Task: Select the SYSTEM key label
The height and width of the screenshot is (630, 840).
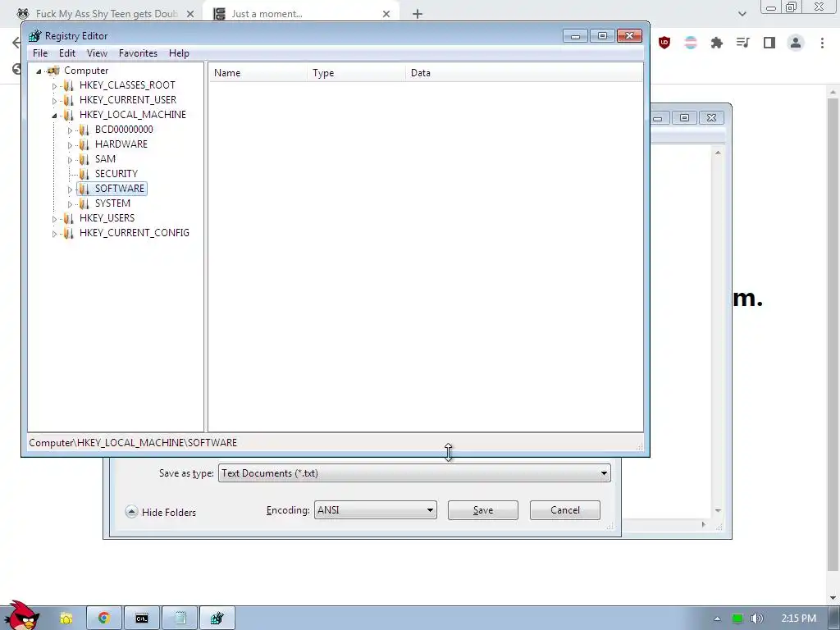Action: [x=112, y=203]
